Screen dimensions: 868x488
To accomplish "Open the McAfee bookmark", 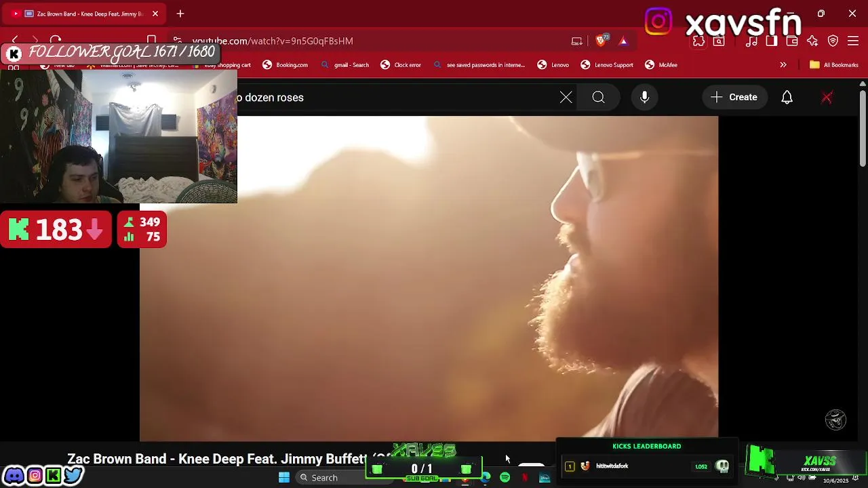I will coord(661,65).
